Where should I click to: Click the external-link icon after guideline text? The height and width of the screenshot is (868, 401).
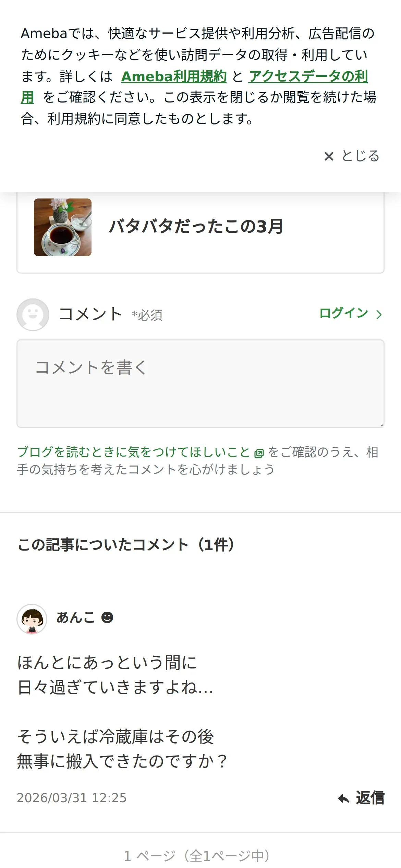click(x=259, y=453)
